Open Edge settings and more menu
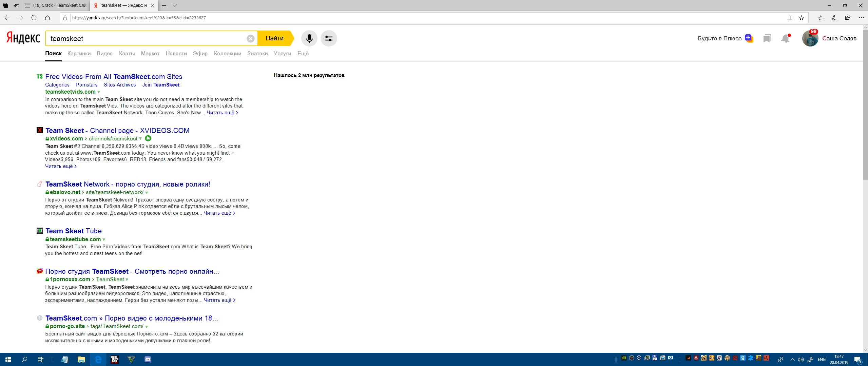This screenshot has height=366, width=868. pos(861,18)
